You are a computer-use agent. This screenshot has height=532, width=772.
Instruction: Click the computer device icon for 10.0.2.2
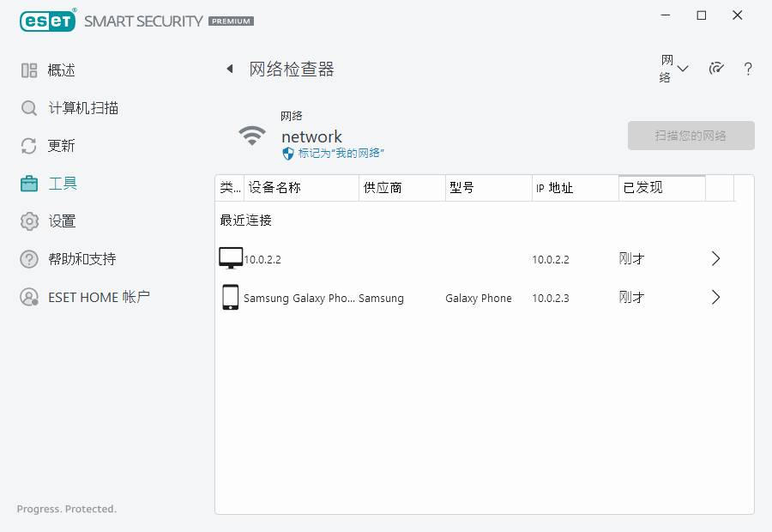point(231,258)
